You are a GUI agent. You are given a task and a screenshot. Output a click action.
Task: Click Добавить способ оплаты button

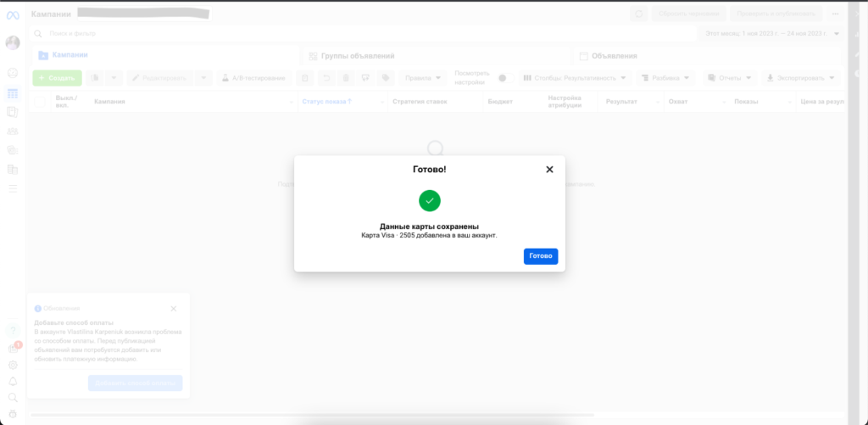click(x=135, y=383)
